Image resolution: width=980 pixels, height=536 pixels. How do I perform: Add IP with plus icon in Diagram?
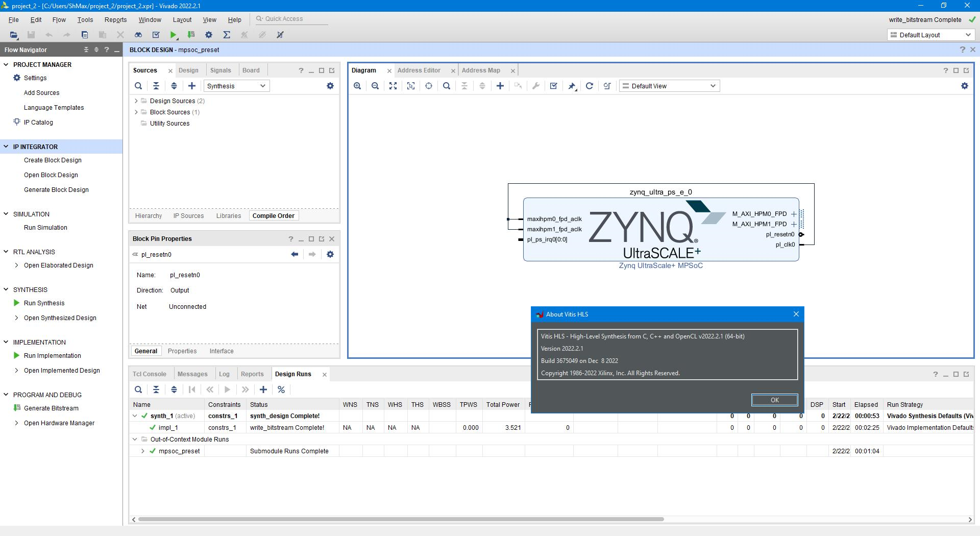500,86
